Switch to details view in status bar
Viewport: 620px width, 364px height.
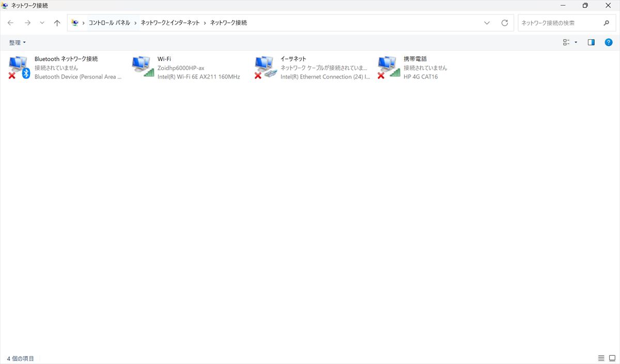click(601, 358)
